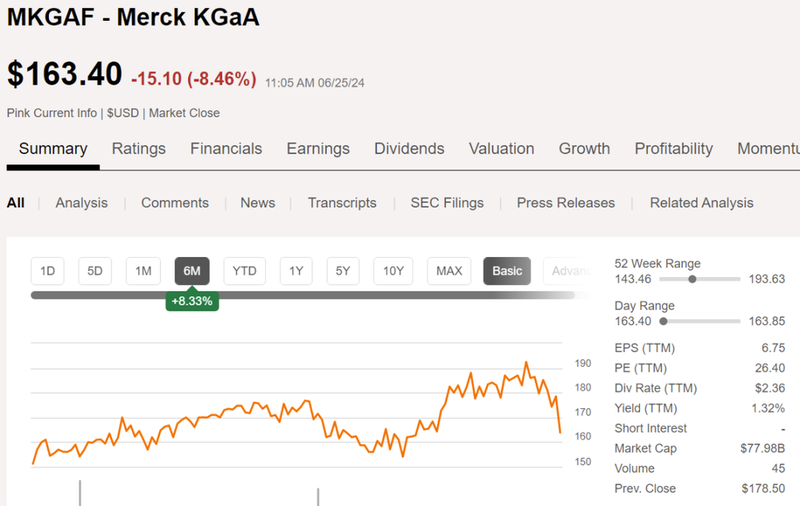Go to the Dividends tab
This screenshot has width=800, height=506.
coord(409,149)
